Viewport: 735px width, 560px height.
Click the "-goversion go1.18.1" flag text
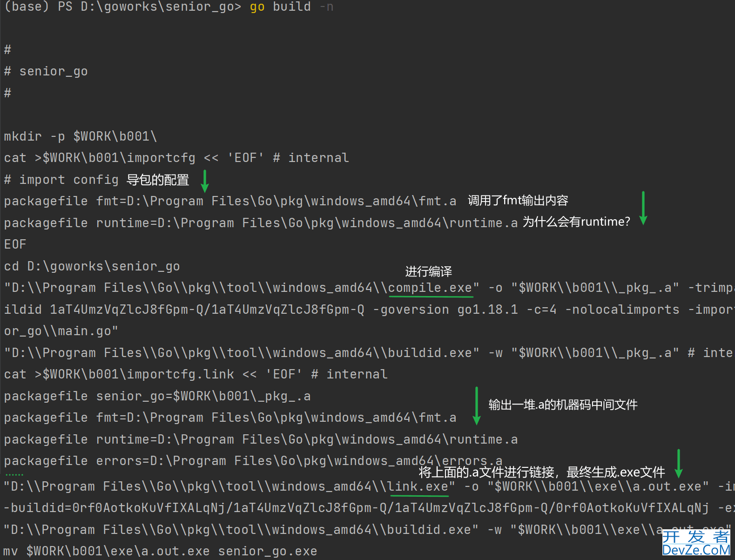[x=445, y=310]
